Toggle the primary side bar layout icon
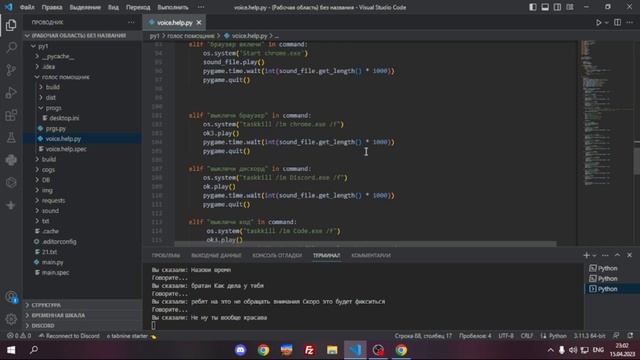Screen dimensions: 640x360 [533, 7]
